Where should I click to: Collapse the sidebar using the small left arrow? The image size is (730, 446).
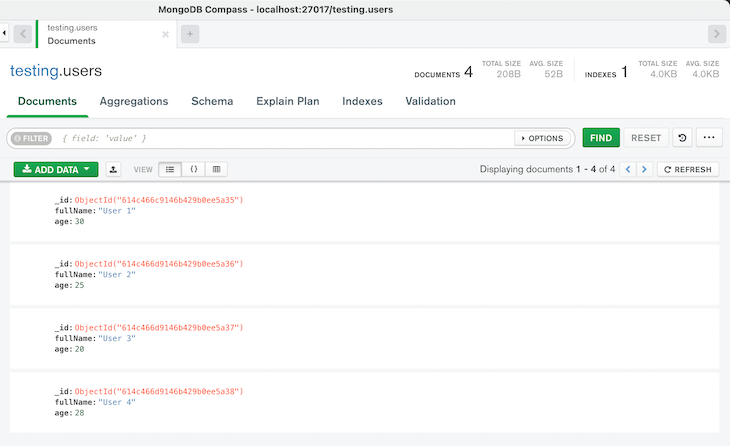(x=4, y=34)
